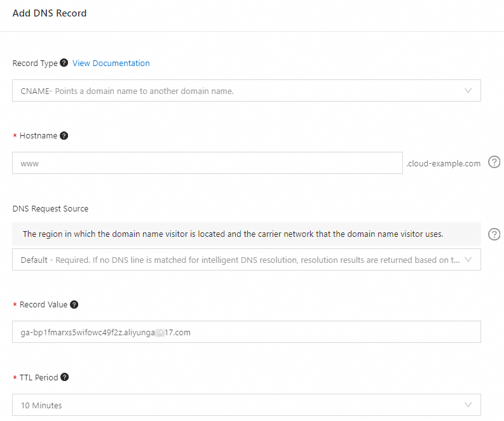Screen dimensions: 504x421
Task: Click the outlined question icon beside the DNS source description
Action: 494,234
